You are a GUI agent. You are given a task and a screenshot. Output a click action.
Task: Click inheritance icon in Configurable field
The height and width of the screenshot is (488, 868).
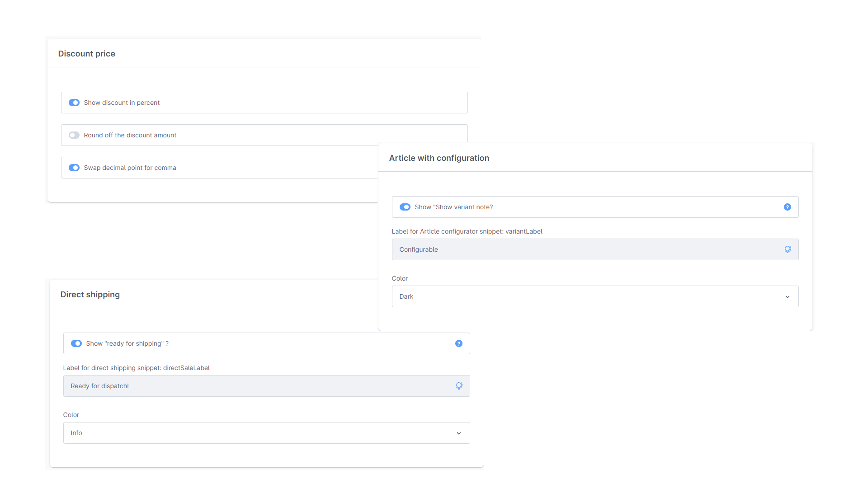pyautogui.click(x=788, y=249)
